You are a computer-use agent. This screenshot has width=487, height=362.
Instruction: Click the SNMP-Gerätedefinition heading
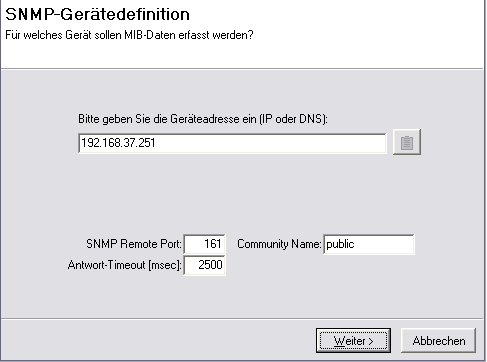point(97,14)
